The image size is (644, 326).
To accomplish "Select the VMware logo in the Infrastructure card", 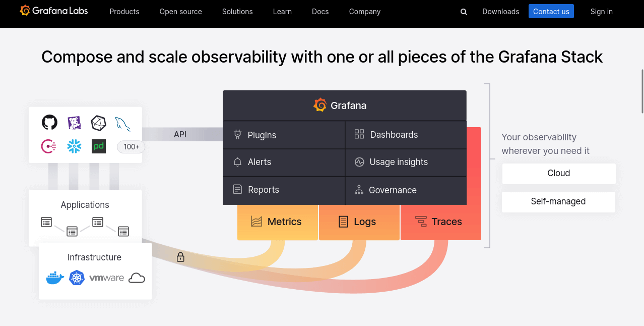I will [106, 278].
